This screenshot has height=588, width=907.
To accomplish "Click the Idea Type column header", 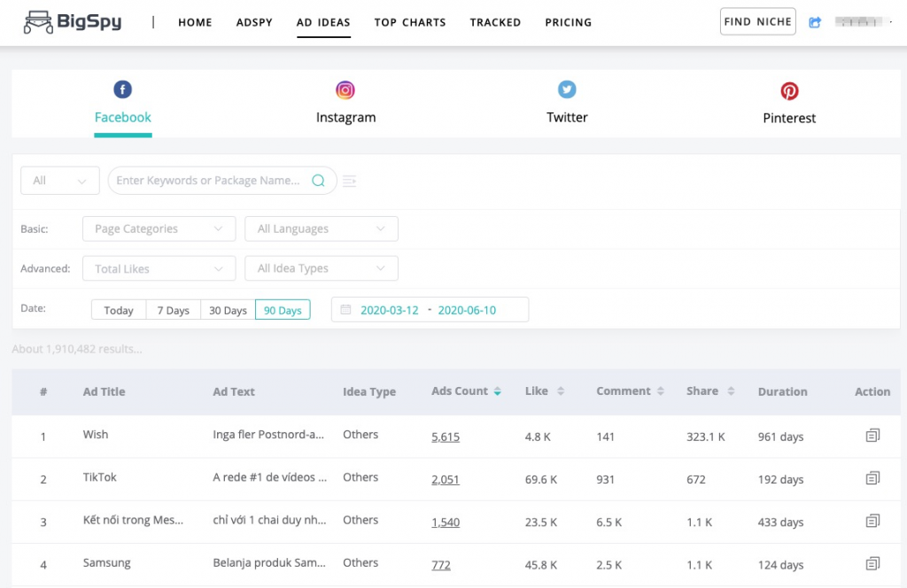I will (369, 392).
